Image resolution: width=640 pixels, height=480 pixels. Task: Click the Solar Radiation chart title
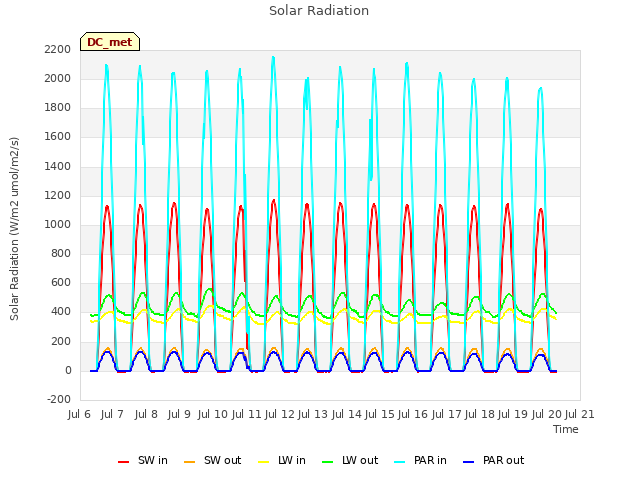pyautogui.click(x=319, y=11)
